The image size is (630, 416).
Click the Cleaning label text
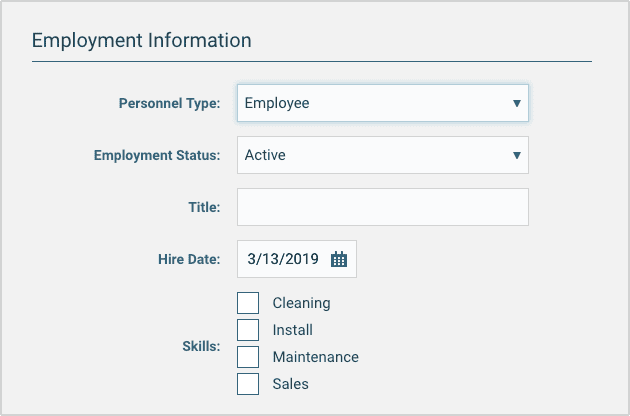coord(301,303)
